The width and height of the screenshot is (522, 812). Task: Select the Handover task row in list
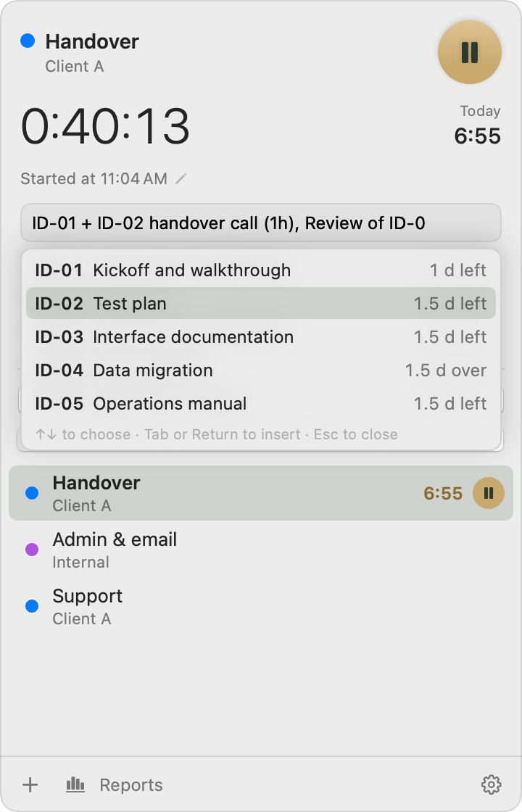coord(261,493)
